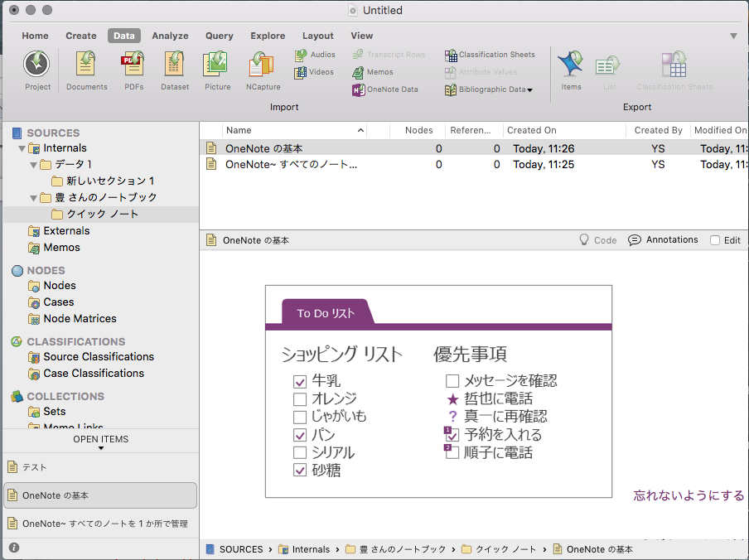Sort by Created On column
Image resolution: width=749 pixels, height=560 pixels.
[x=532, y=130]
